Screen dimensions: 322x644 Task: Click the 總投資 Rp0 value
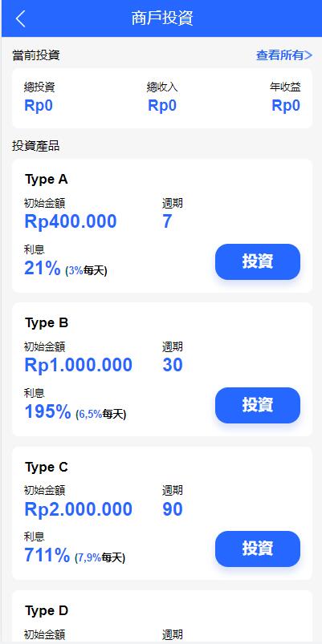tap(39, 106)
